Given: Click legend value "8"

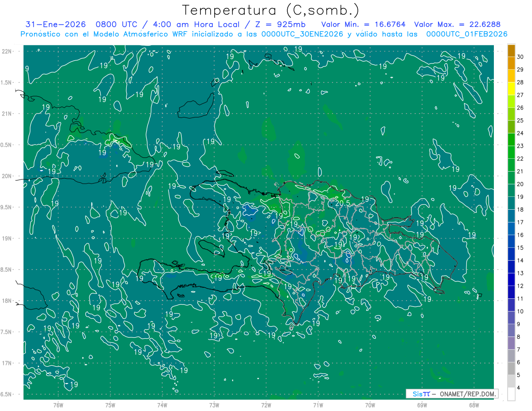Looking at the screenshot, I should (x=519, y=337).
